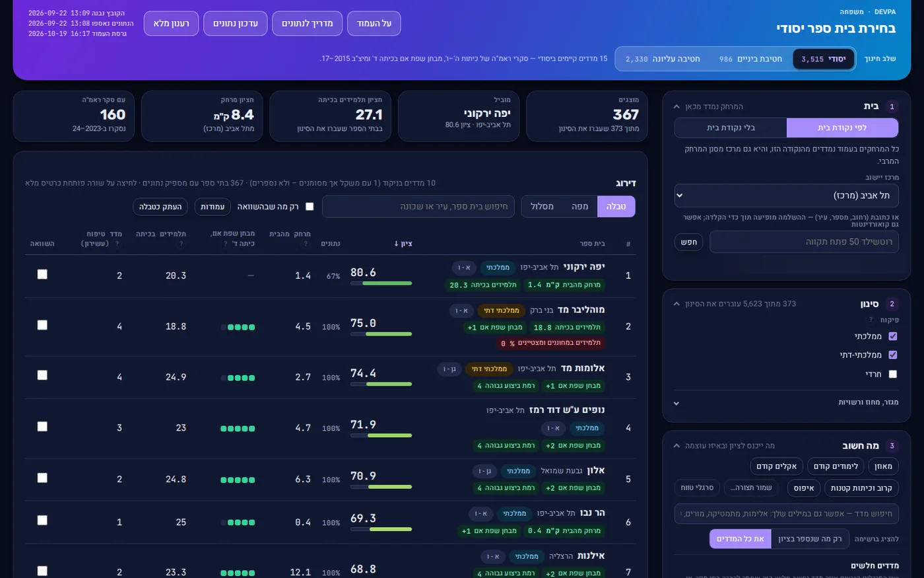Click the חפש address search button

(x=689, y=242)
